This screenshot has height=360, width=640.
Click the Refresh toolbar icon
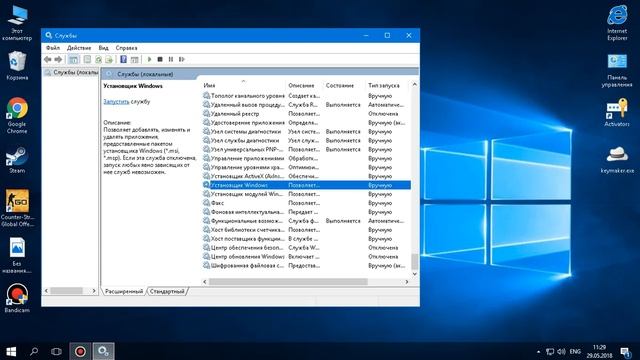[98, 60]
